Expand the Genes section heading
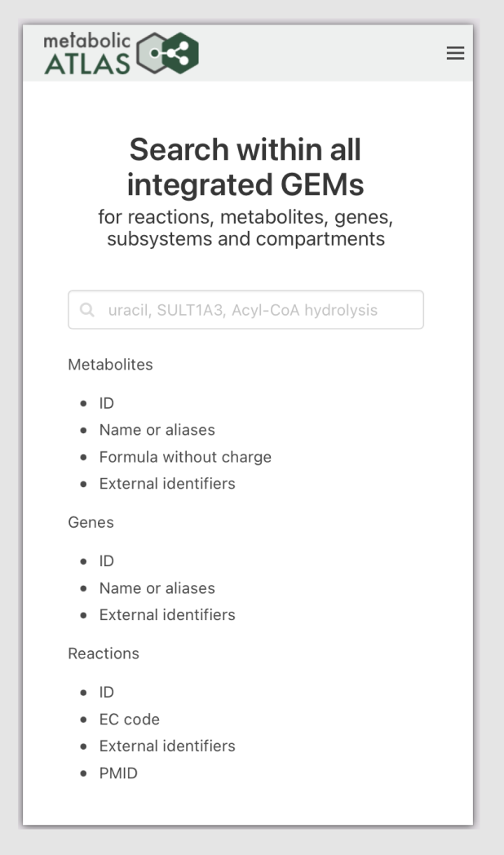Screen dimensions: 504x855 pos(90,522)
